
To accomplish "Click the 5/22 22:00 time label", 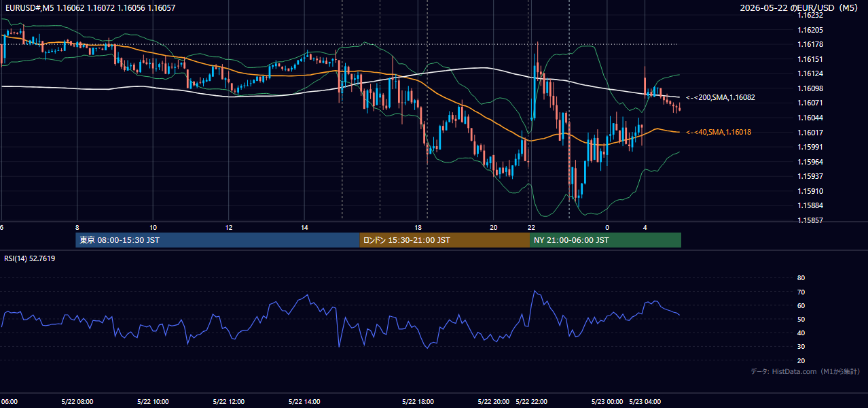I will pyautogui.click(x=532, y=401).
